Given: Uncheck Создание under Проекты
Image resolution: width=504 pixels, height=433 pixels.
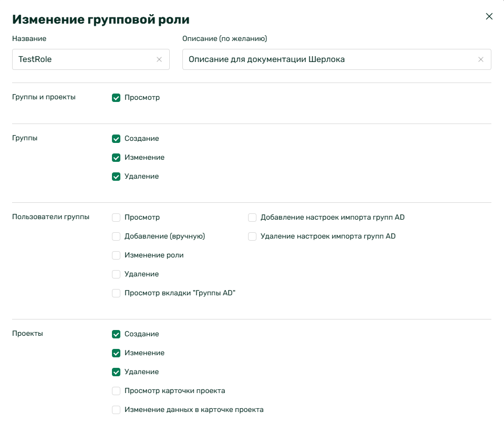Looking at the screenshot, I should pyautogui.click(x=116, y=334).
